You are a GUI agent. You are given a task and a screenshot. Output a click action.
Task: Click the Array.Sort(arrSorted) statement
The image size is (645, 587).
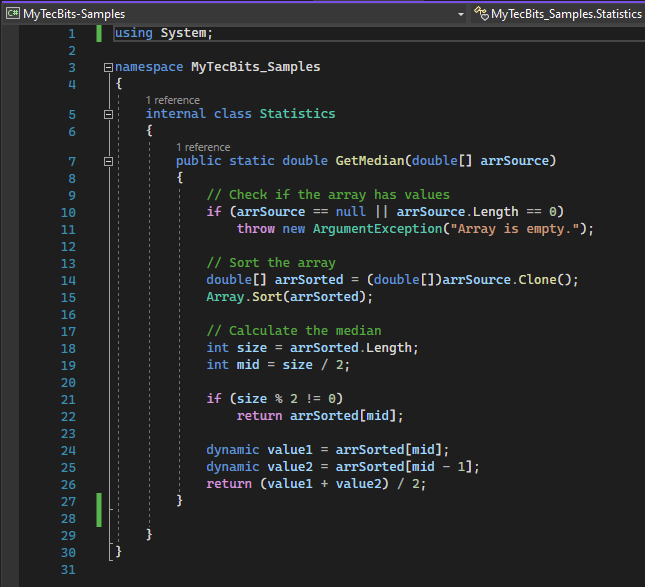[289, 297]
